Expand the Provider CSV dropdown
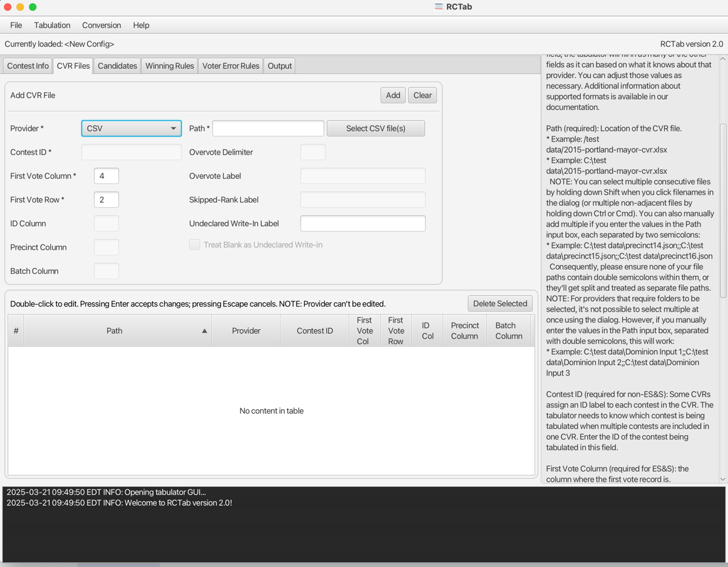728x567 pixels. coord(131,128)
